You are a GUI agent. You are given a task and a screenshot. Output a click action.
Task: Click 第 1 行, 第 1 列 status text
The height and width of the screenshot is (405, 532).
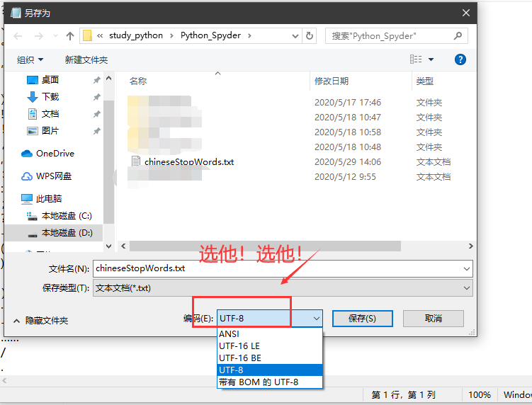click(x=403, y=395)
